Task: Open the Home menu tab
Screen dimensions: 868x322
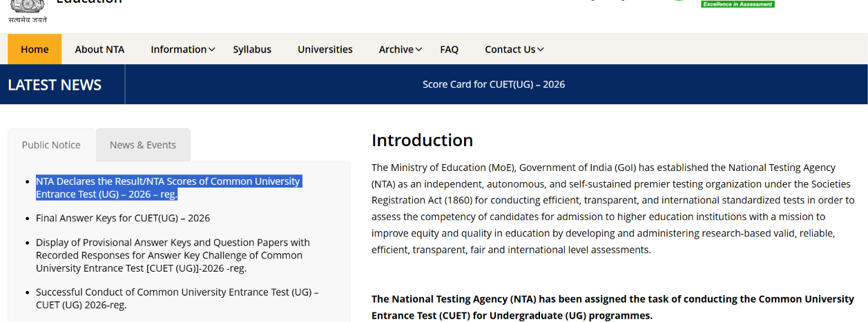Action: point(35,49)
